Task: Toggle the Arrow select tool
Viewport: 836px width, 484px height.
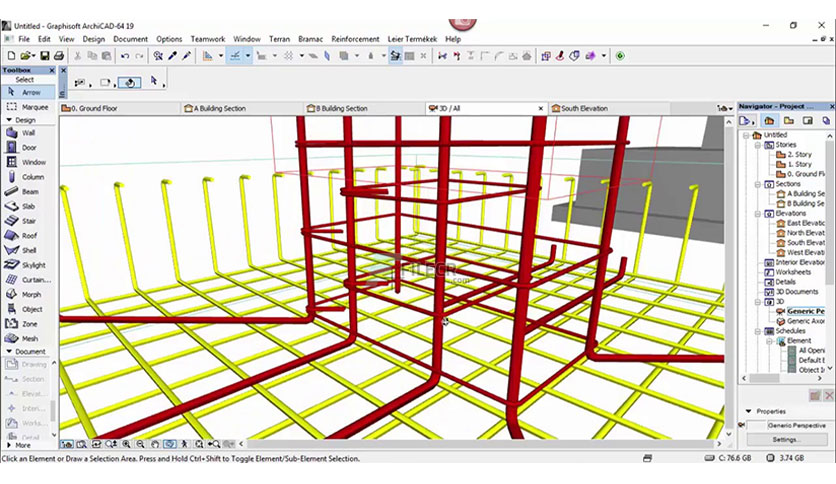Action: pos(28,92)
